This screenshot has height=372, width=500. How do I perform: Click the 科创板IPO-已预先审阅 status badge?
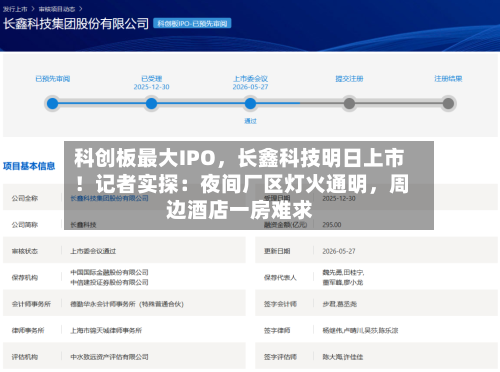(x=192, y=23)
